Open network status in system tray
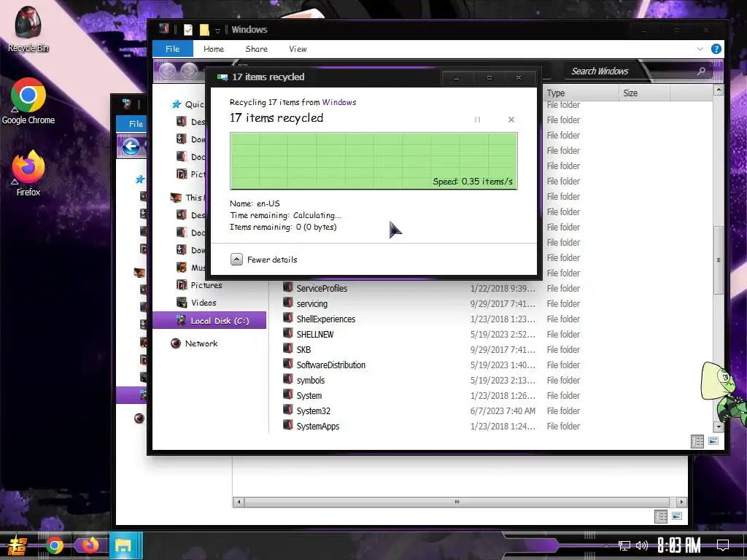The image size is (747, 560). [624, 545]
